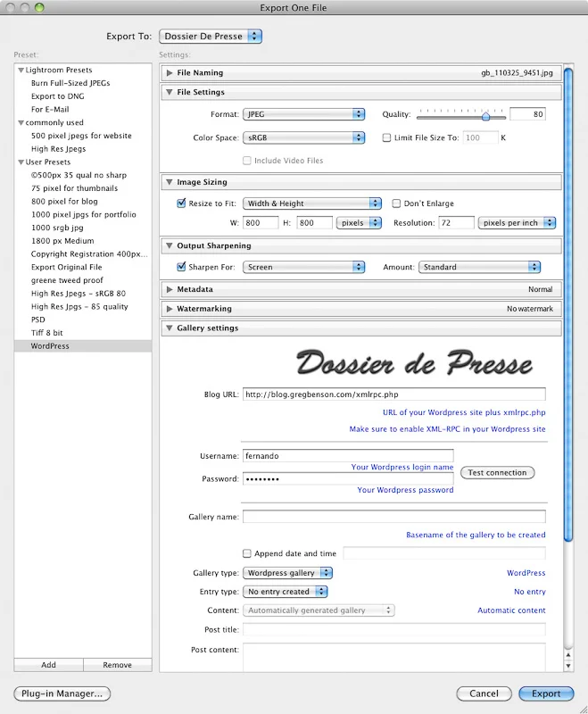Open the Export To dropdown
Image resolution: width=588 pixels, height=714 pixels.
pyautogui.click(x=211, y=37)
